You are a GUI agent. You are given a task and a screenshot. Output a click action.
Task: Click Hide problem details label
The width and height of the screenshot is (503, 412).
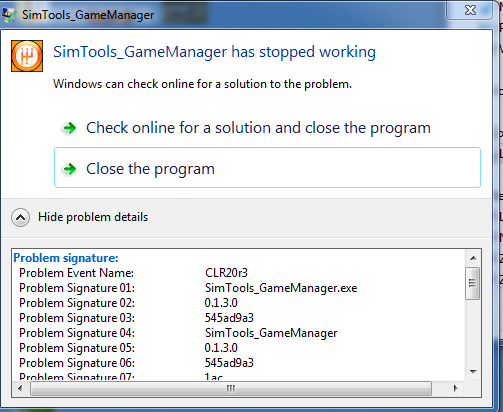[93, 217]
